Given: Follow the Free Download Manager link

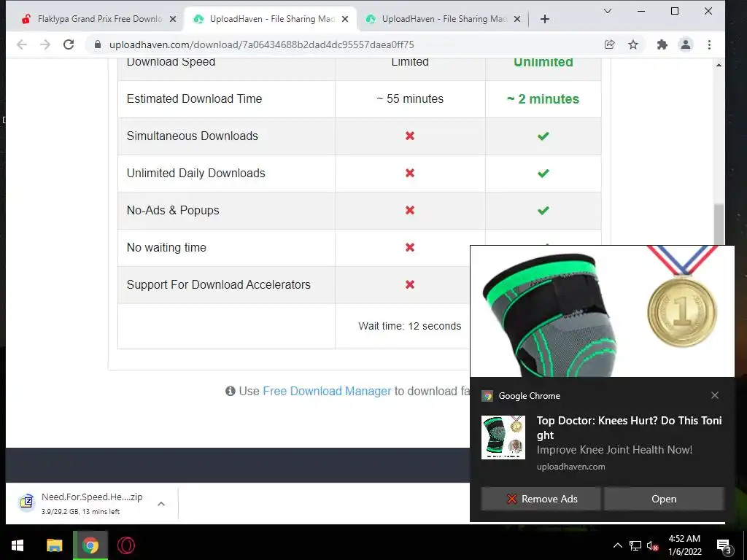Looking at the screenshot, I should [327, 391].
